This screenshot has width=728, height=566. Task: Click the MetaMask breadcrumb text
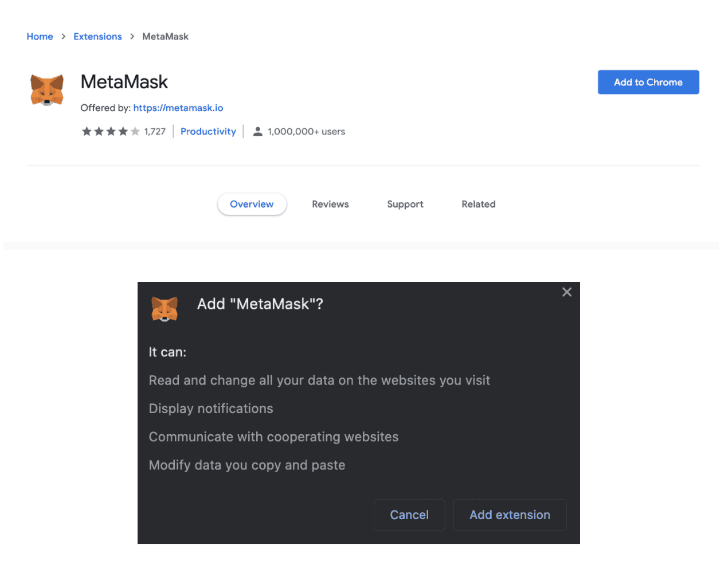[x=165, y=37]
